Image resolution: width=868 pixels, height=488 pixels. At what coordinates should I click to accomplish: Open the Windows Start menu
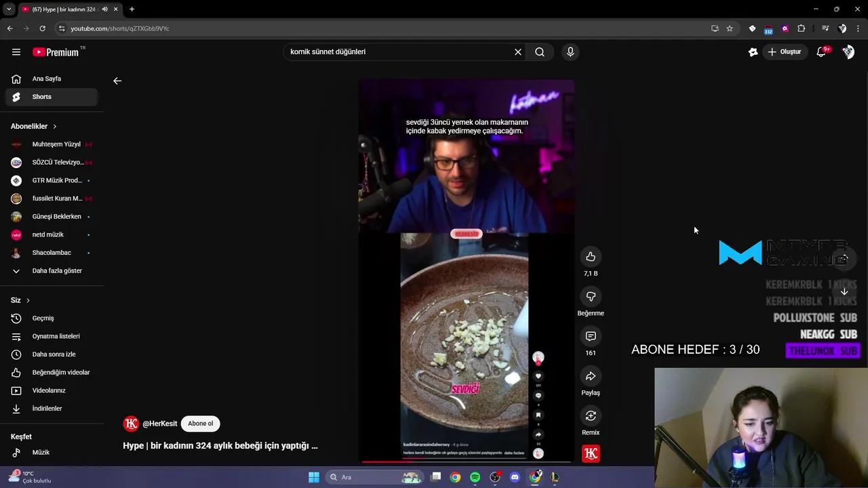(314, 477)
